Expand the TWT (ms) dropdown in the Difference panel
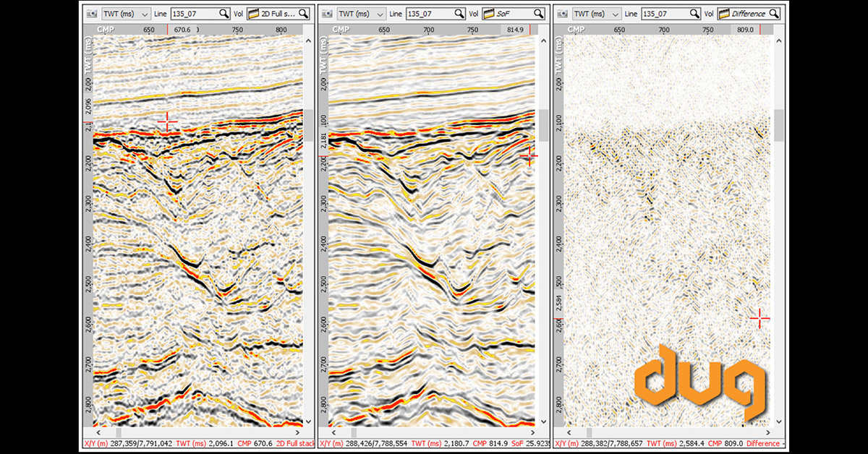Image resolution: width=868 pixels, height=454 pixels. 597,14
